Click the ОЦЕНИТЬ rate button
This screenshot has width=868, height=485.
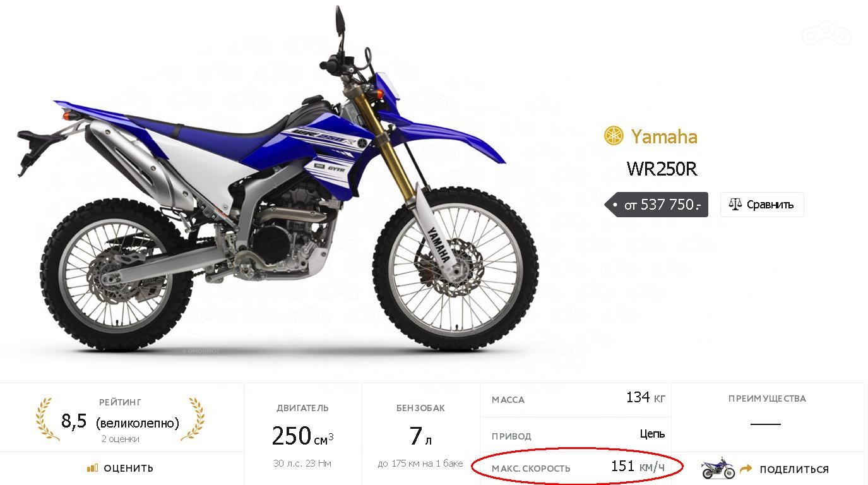[x=121, y=468]
